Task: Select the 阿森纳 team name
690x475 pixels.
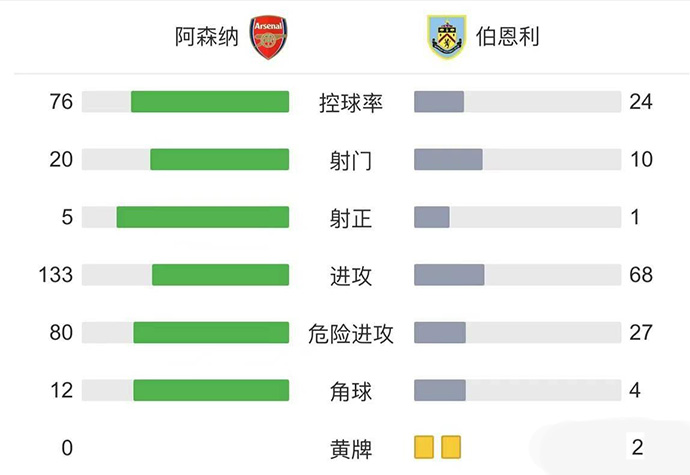Action: (205, 38)
